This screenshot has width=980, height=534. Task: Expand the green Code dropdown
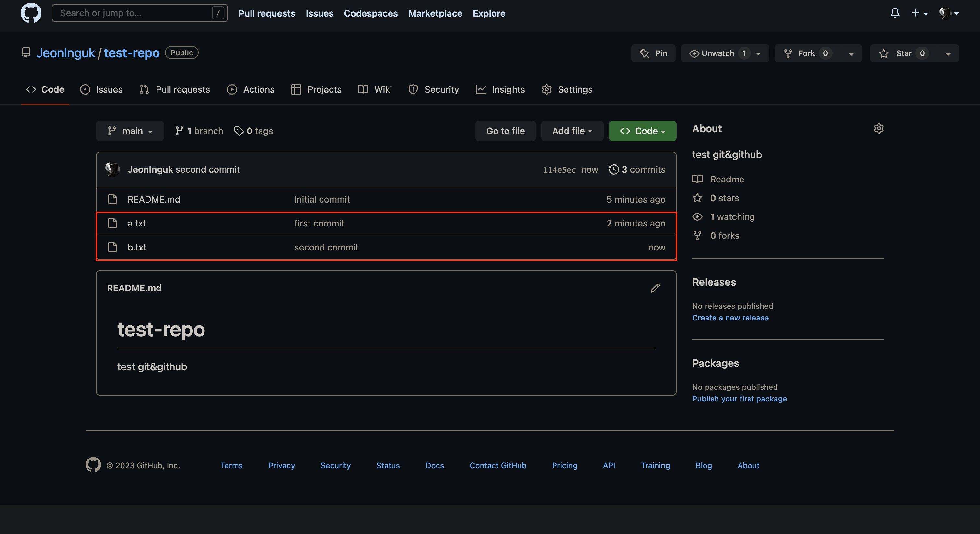tap(642, 131)
